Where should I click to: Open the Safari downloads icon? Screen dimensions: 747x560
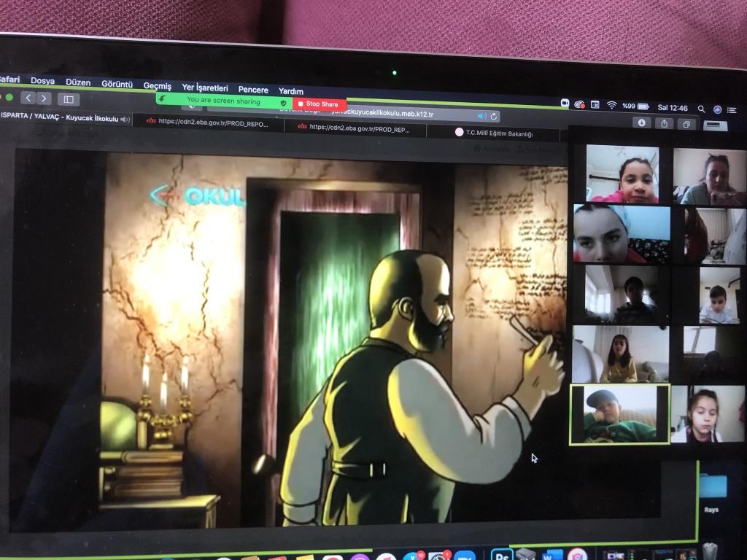(642, 122)
